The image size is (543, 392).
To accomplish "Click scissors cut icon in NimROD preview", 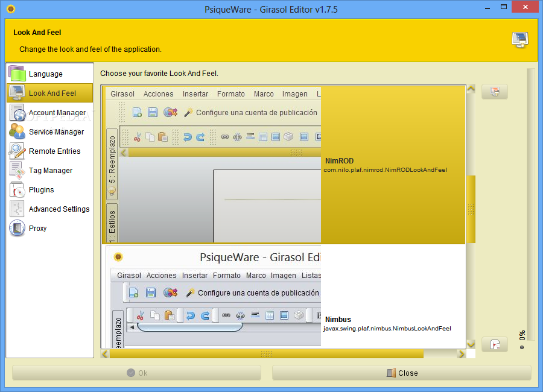I will 137,137.
